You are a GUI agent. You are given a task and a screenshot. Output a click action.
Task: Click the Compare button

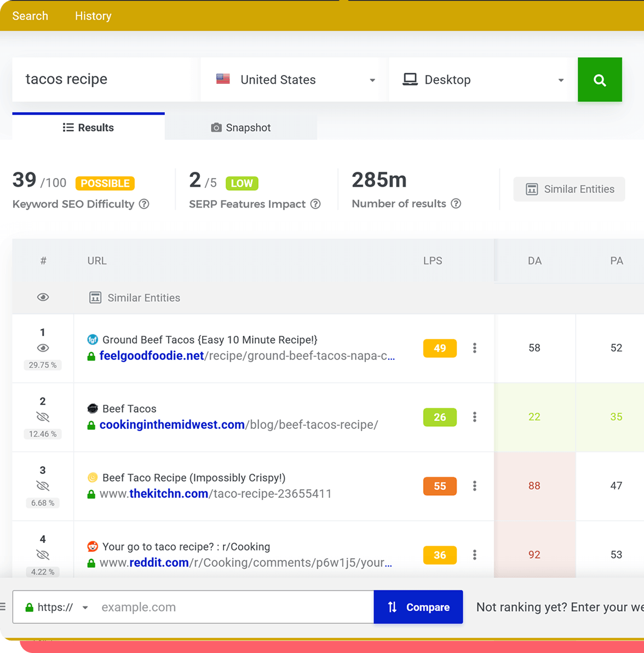pos(418,607)
